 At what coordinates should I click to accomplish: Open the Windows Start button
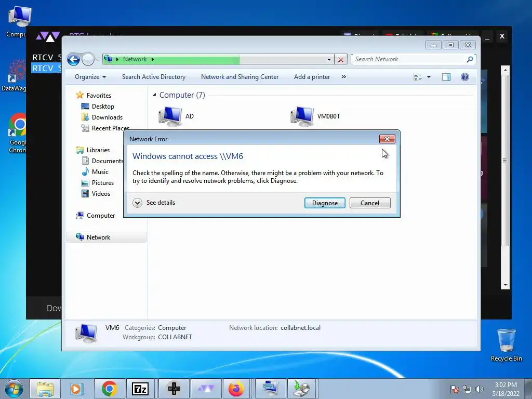(14, 389)
